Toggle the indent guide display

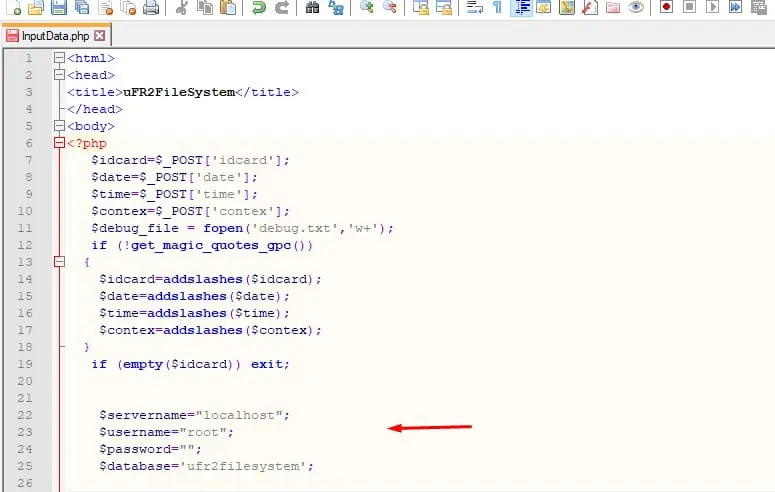(x=521, y=7)
